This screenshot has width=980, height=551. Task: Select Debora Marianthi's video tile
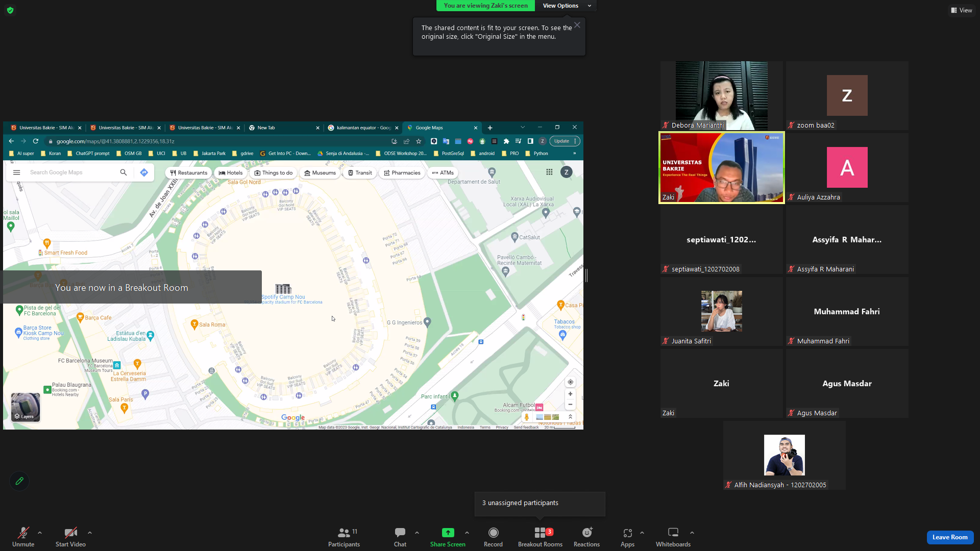tap(722, 95)
